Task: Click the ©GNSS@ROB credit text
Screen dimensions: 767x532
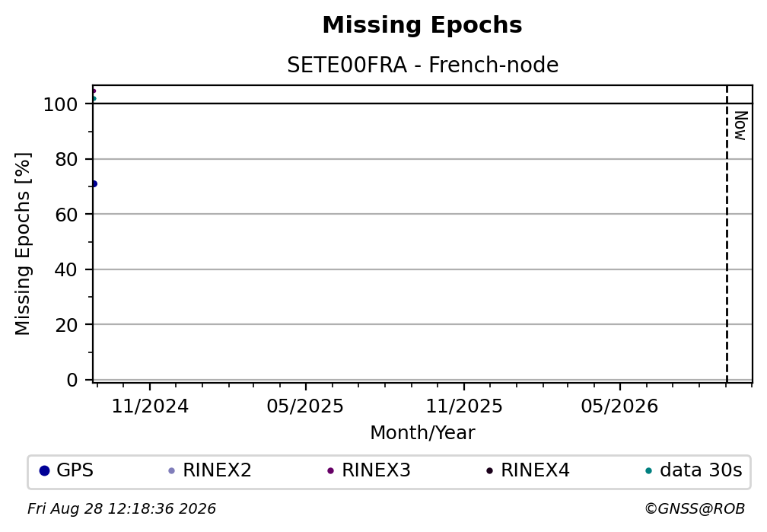Action: pyautogui.click(x=695, y=509)
